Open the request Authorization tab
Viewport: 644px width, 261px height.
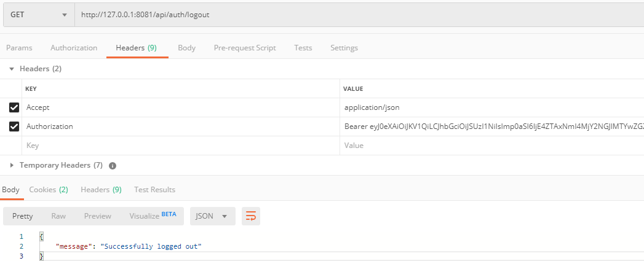tap(74, 48)
